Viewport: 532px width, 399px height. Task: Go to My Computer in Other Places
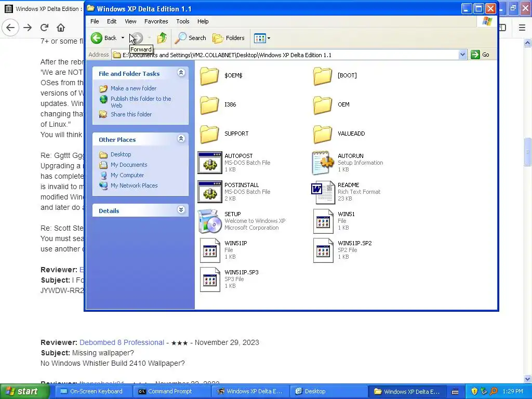pyautogui.click(x=127, y=176)
